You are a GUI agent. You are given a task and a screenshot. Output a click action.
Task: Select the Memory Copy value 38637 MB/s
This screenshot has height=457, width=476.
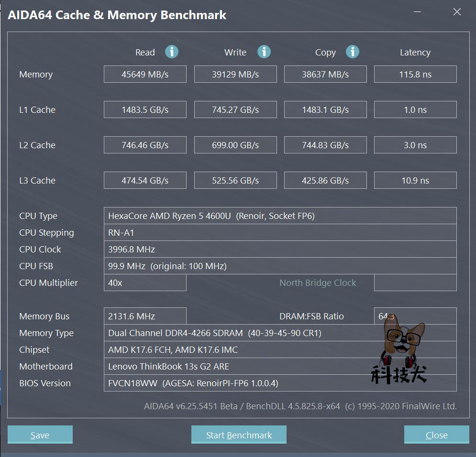point(325,74)
